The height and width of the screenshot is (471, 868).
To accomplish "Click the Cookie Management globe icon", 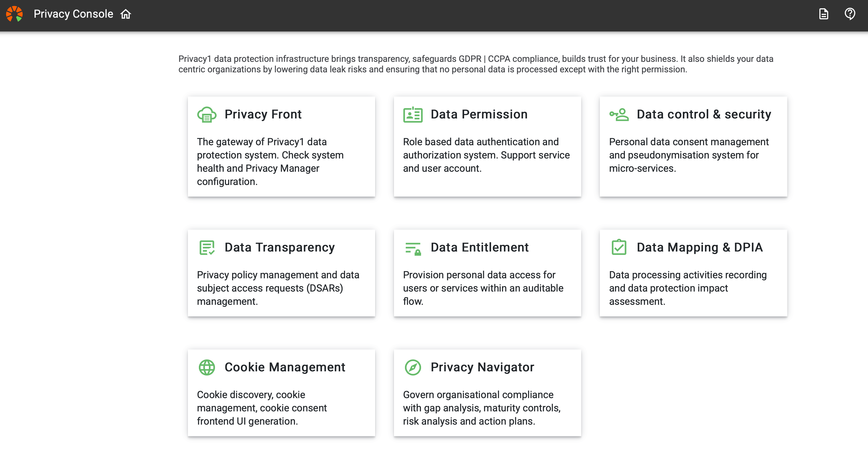I will [207, 367].
